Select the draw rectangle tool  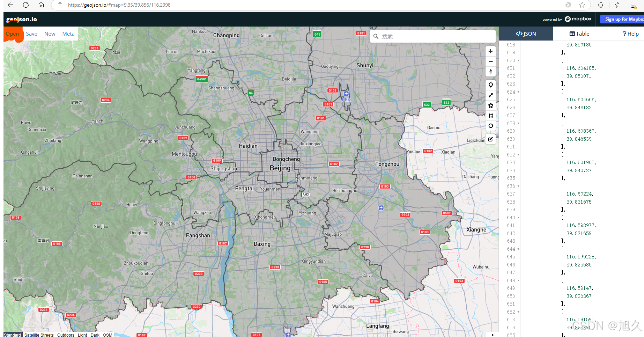click(x=490, y=116)
